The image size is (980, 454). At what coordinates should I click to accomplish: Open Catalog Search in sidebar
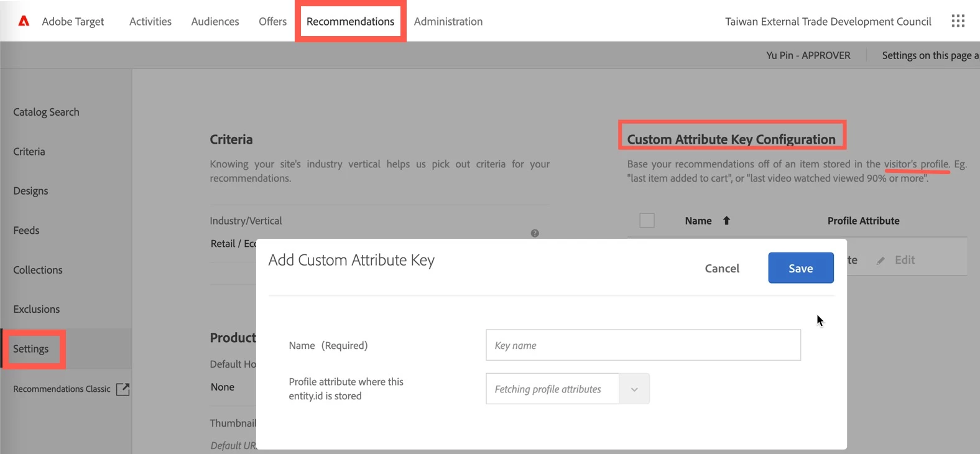(x=46, y=112)
